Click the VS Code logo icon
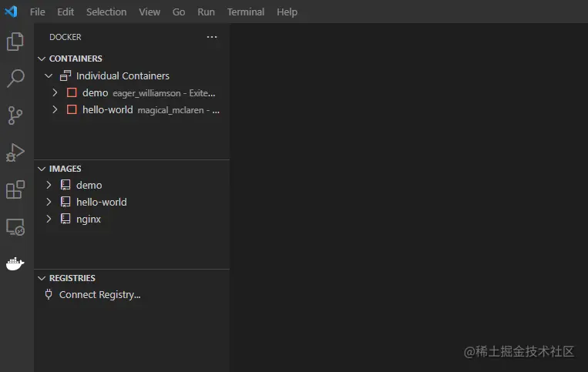 click(11, 12)
